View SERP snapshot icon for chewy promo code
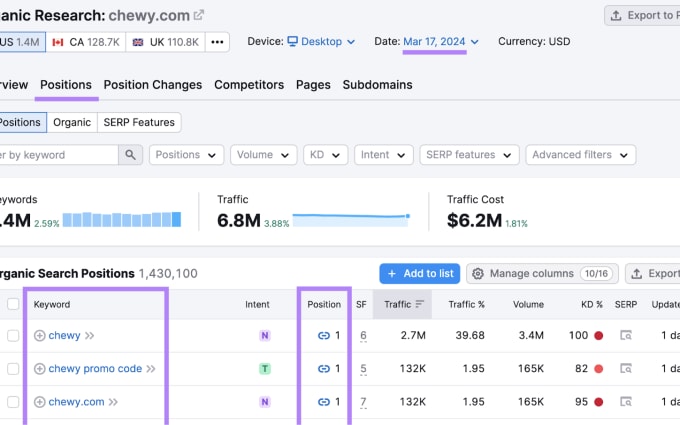680x425 pixels. 626,369
